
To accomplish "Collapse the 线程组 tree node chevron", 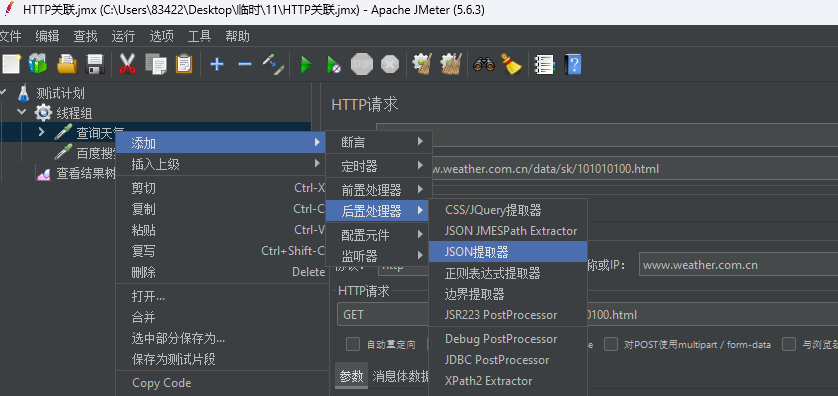I will (x=22, y=112).
